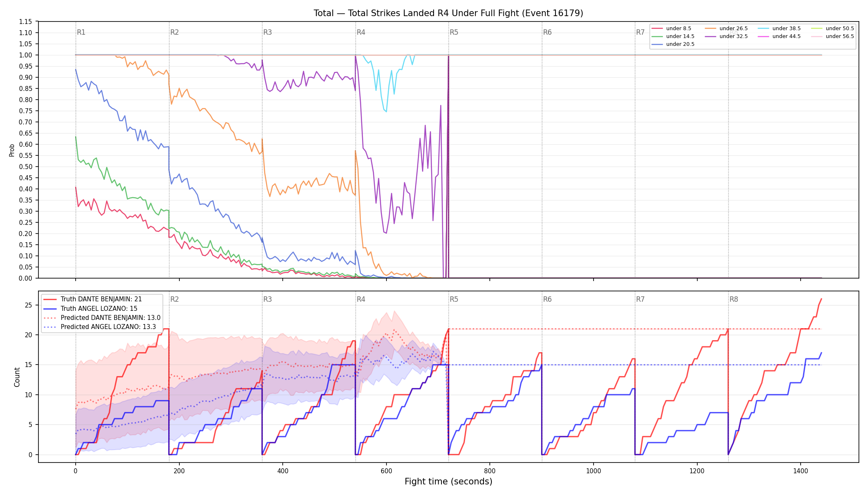Click the 'under 44.5' legend label
The width and height of the screenshot is (868, 496).
787,36
